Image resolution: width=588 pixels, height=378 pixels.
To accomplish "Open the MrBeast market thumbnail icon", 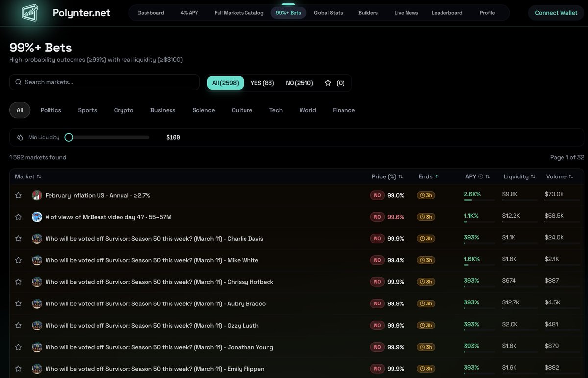I will pos(37,217).
